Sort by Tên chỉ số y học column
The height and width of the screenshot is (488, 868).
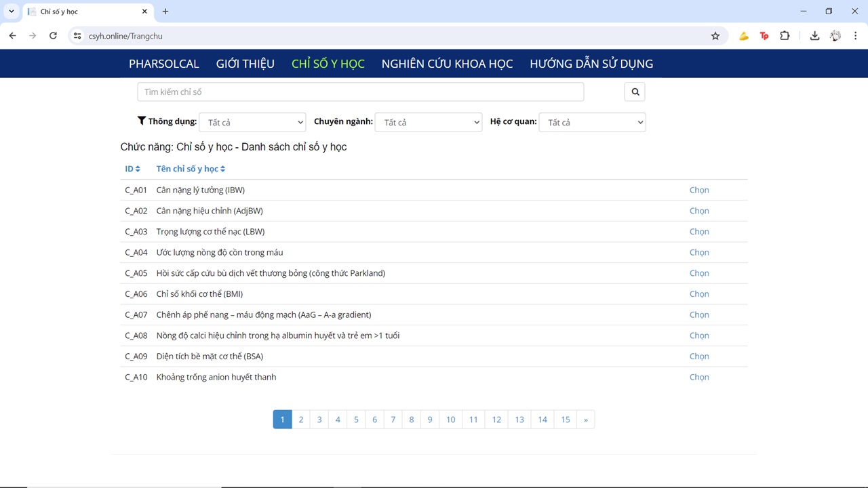click(x=191, y=169)
